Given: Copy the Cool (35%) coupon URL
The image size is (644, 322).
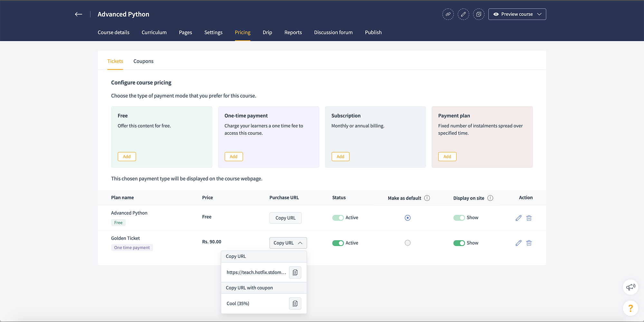Looking at the screenshot, I should click(295, 304).
